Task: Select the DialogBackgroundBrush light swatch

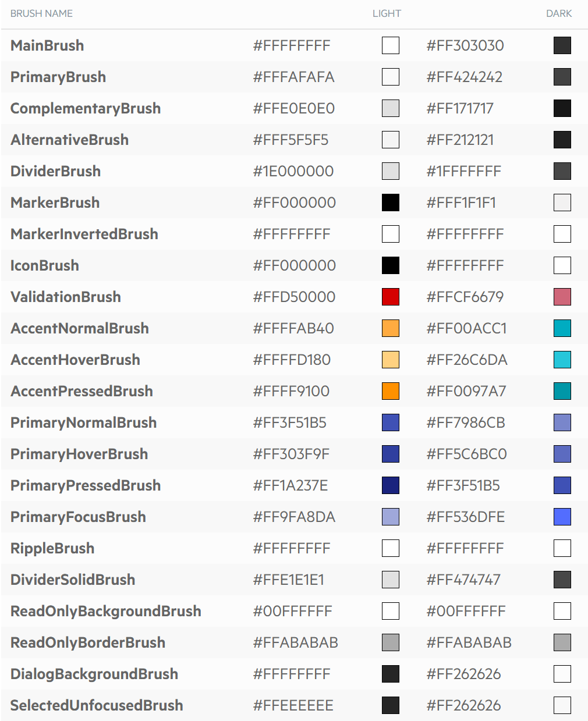Action: tap(391, 674)
